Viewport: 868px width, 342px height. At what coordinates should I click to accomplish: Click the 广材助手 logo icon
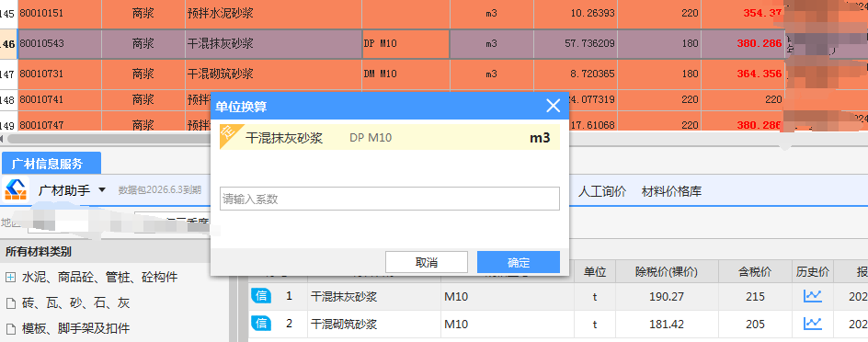(16, 189)
